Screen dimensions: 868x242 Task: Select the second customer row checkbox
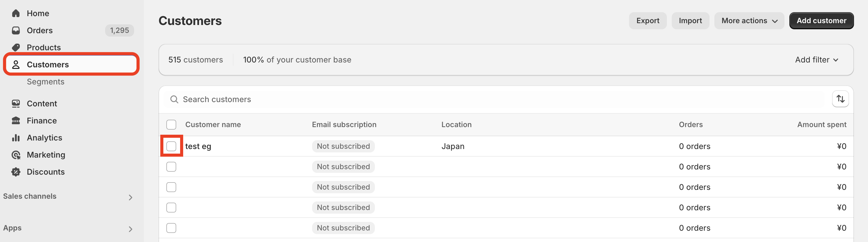[x=171, y=167]
